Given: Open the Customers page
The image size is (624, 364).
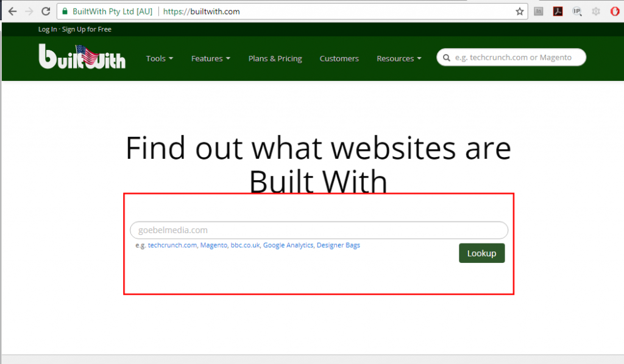Looking at the screenshot, I should [x=339, y=58].
